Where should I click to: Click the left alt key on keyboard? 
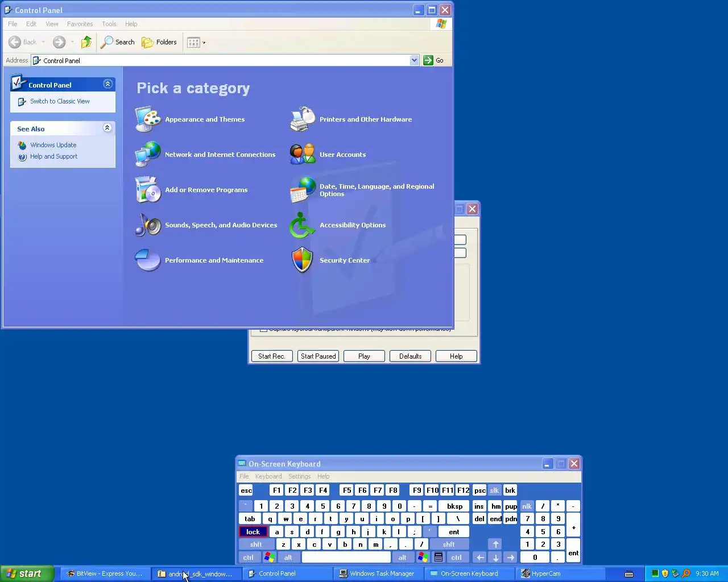[x=288, y=558]
